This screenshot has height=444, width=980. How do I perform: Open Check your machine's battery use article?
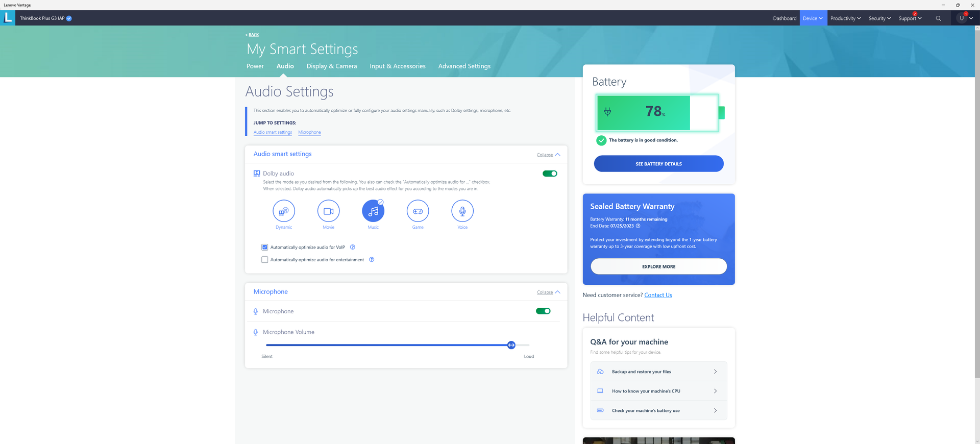658,410
